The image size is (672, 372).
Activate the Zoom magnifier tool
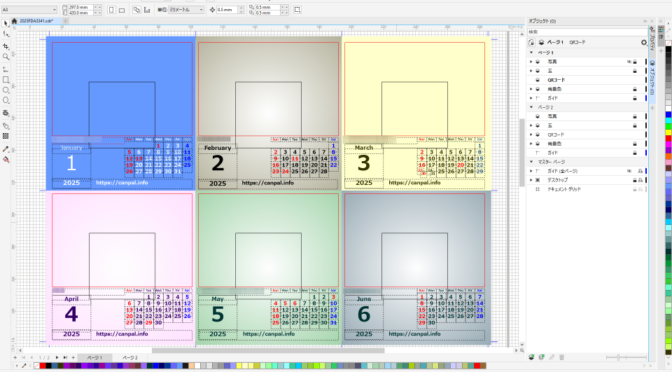tap(6, 57)
